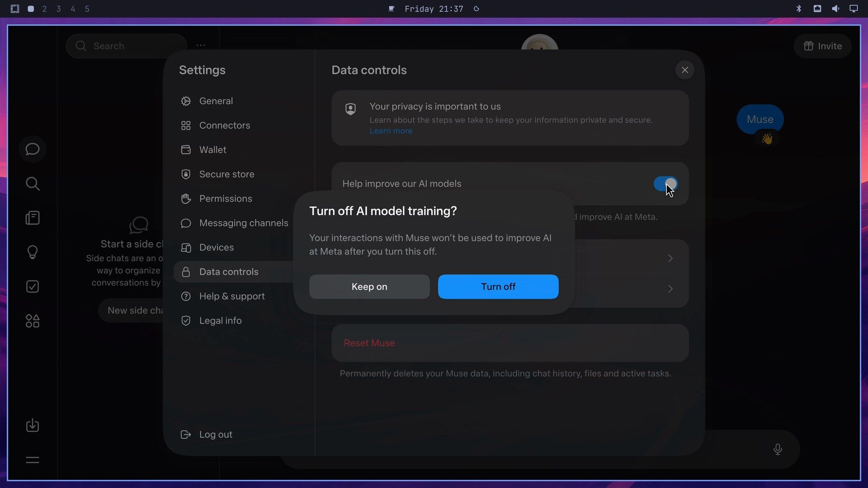Switch to workspace 5 in top bar

point(87,9)
